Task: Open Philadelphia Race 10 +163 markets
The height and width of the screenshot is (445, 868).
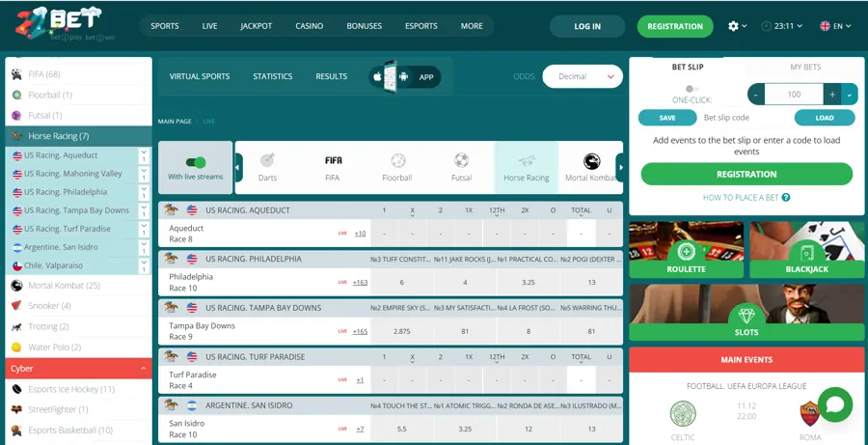Action: [361, 282]
